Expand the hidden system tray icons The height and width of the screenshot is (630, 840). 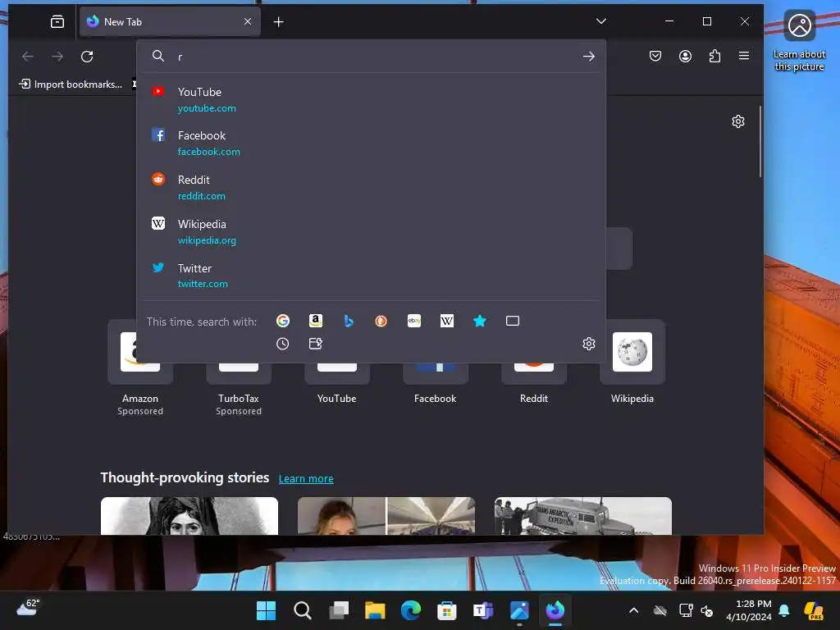633,610
